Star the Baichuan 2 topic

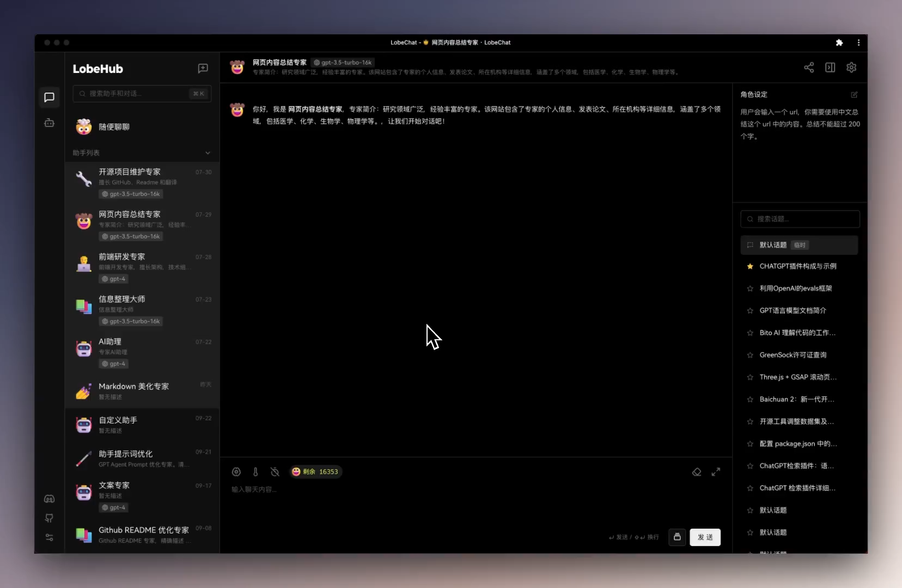click(750, 400)
